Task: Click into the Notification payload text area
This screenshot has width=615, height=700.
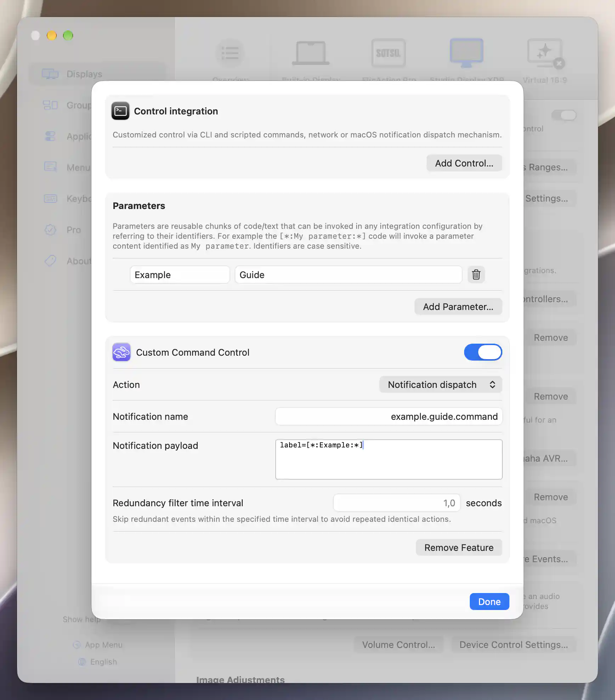Action: (x=389, y=459)
